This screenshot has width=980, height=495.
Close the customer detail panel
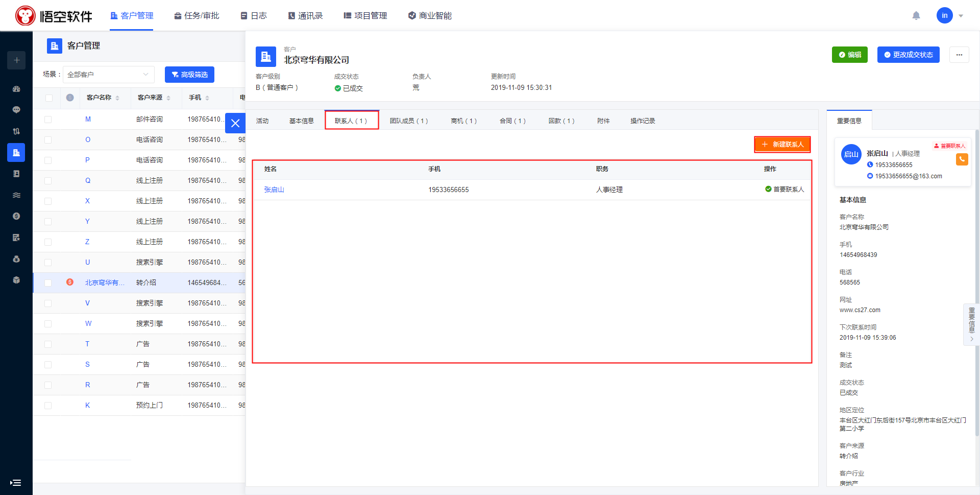pyautogui.click(x=235, y=123)
